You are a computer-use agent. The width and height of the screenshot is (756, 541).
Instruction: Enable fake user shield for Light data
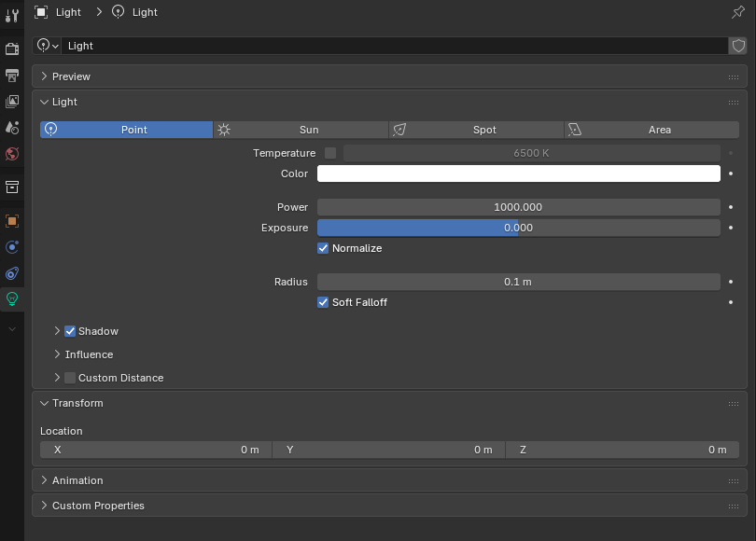click(738, 46)
